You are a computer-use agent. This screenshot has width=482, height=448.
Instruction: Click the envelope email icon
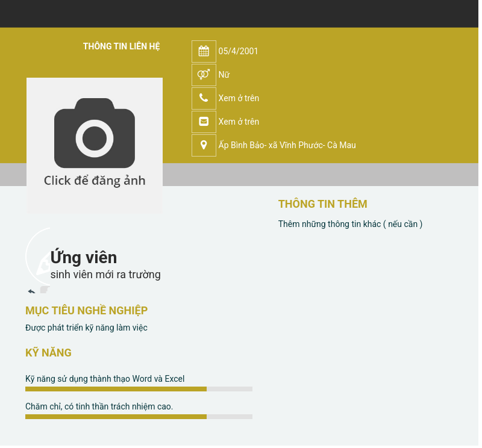204,122
